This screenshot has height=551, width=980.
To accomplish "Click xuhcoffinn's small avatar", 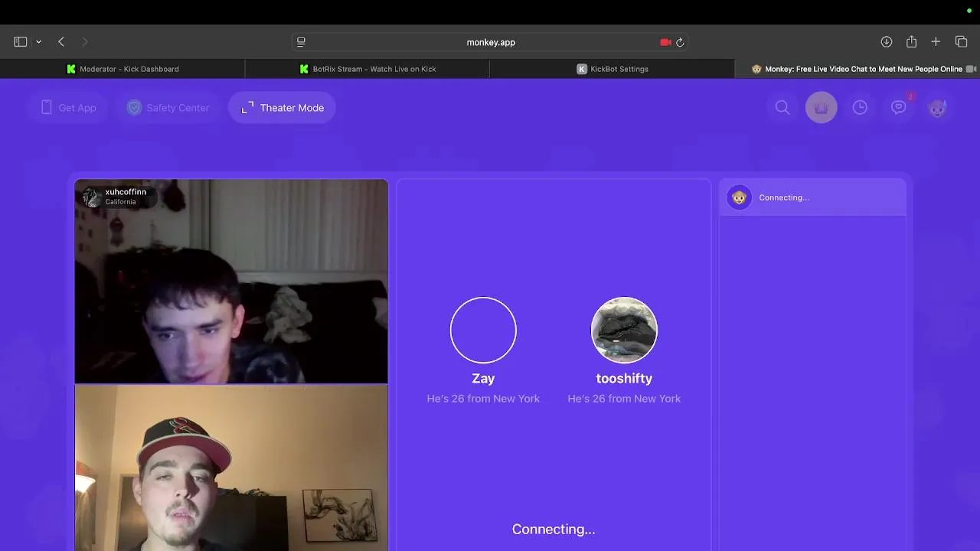I will click(x=92, y=197).
